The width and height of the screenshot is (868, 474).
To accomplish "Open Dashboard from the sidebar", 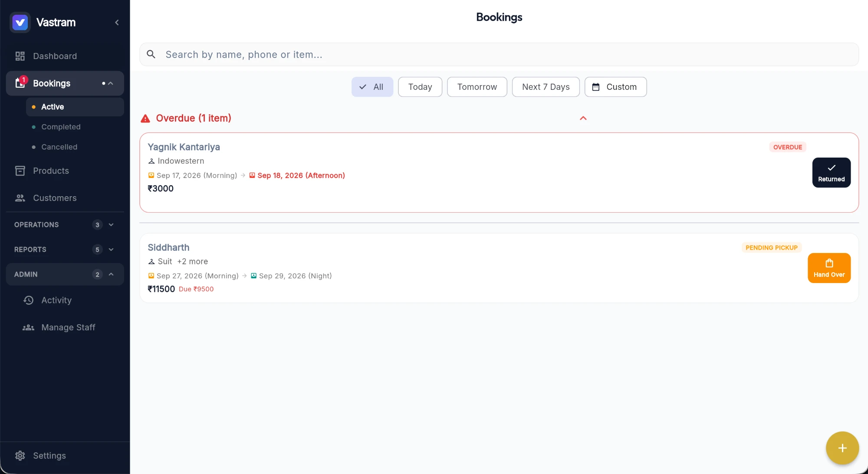I will click(65, 56).
